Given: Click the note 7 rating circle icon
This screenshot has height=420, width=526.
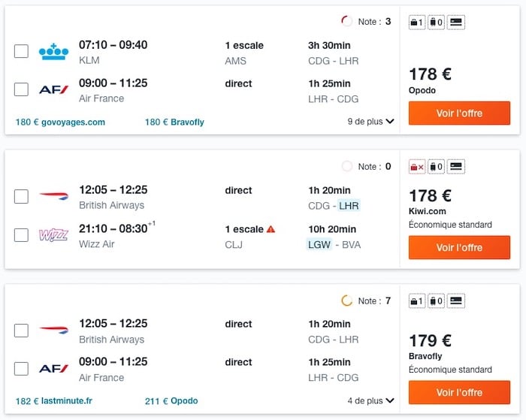Looking at the screenshot, I should coord(346,301).
